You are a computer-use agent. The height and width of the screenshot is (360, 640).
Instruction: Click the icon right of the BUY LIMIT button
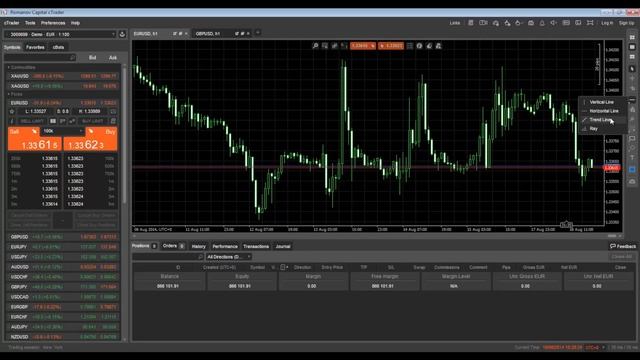click(x=113, y=121)
